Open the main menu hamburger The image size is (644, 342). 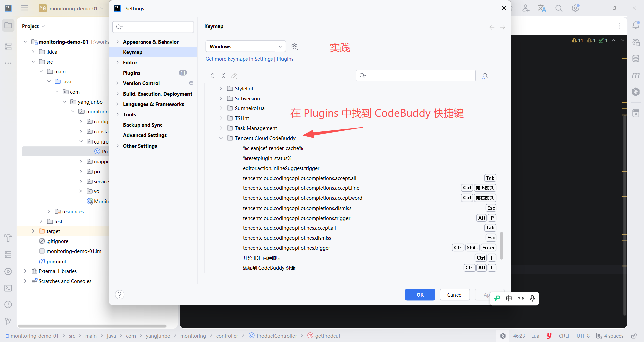(x=24, y=8)
